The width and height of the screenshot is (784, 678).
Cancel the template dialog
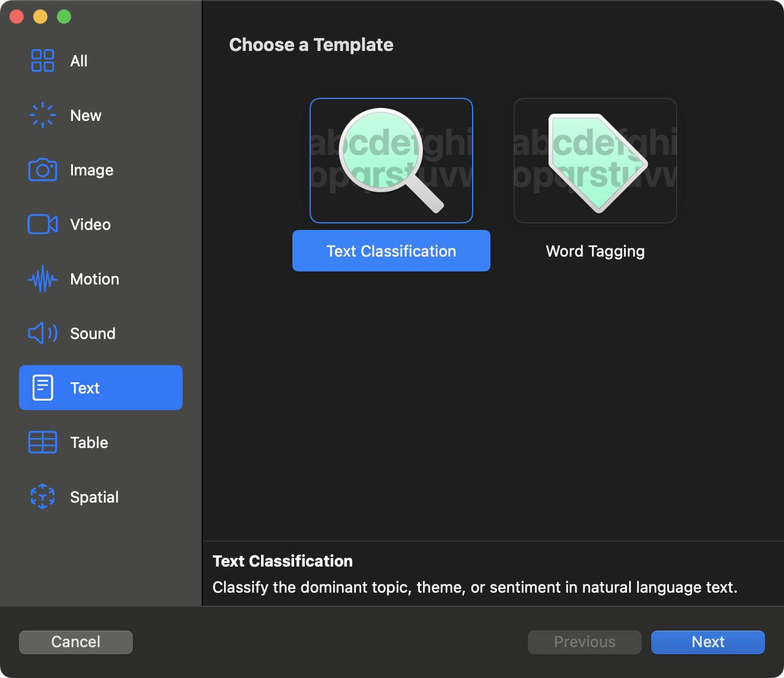click(x=76, y=642)
